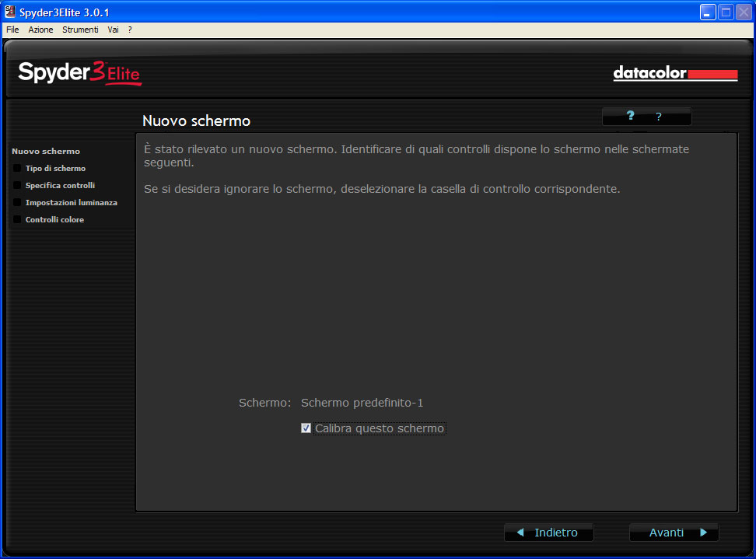Click the thin question mark help icon
This screenshot has width=756, height=559.
click(659, 117)
